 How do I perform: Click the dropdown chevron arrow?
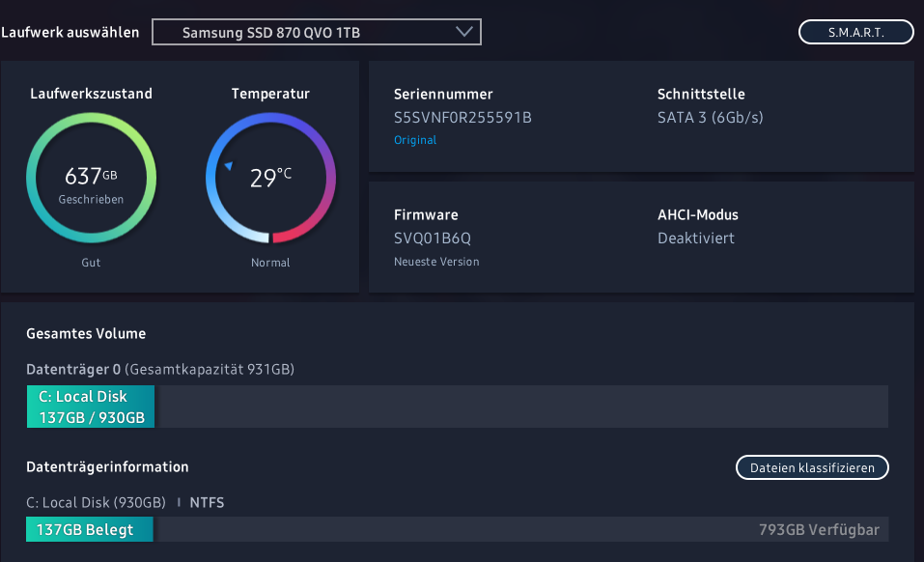[x=466, y=33]
